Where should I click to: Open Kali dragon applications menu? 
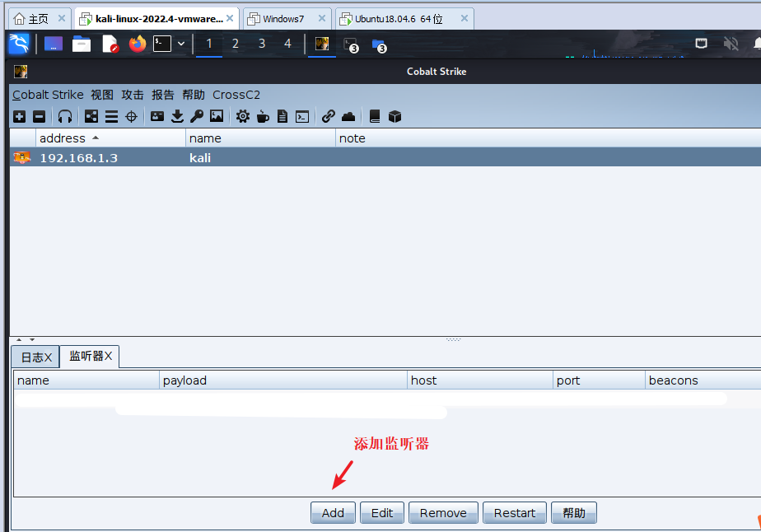tap(20, 44)
